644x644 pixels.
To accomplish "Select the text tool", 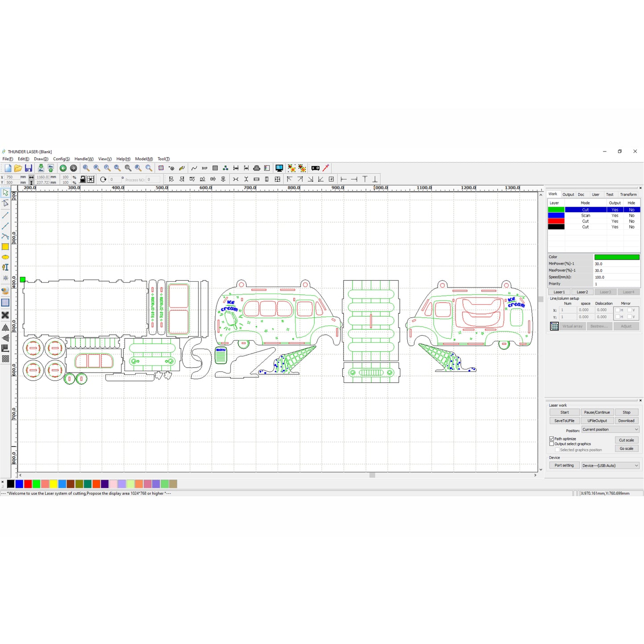I will [x=6, y=268].
